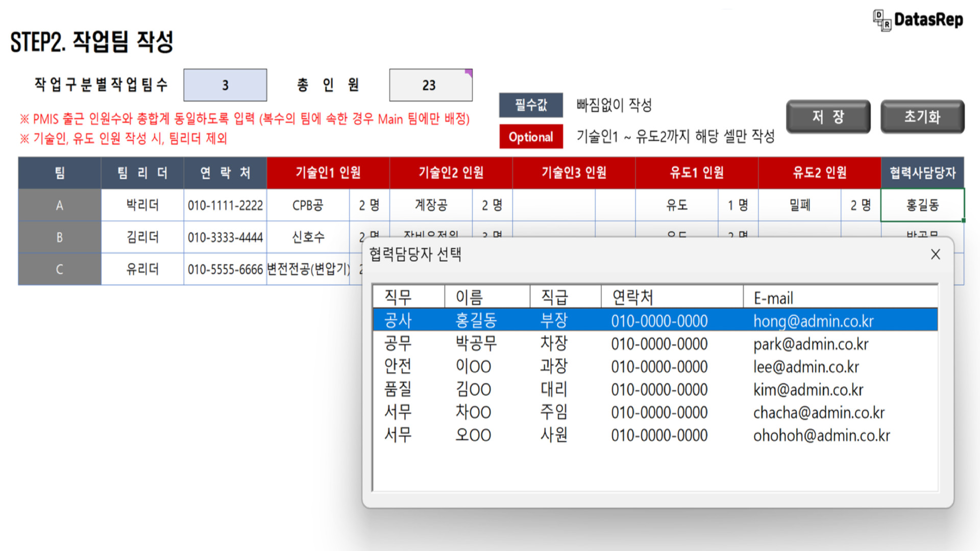The height and width of the screenshot is (551, 980).
Task: Click the 직무 column header in dialog
Action: coord(398,296)
